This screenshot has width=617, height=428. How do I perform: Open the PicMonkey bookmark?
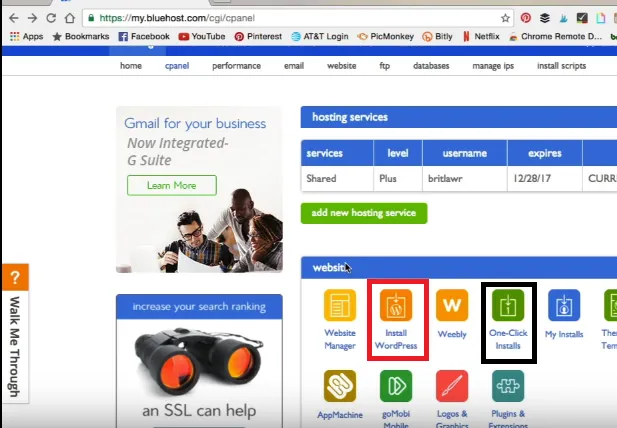[x=386, y=37]
